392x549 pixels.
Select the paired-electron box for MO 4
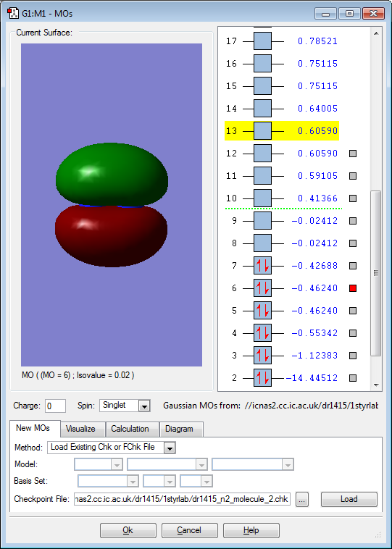pos(262,333)
